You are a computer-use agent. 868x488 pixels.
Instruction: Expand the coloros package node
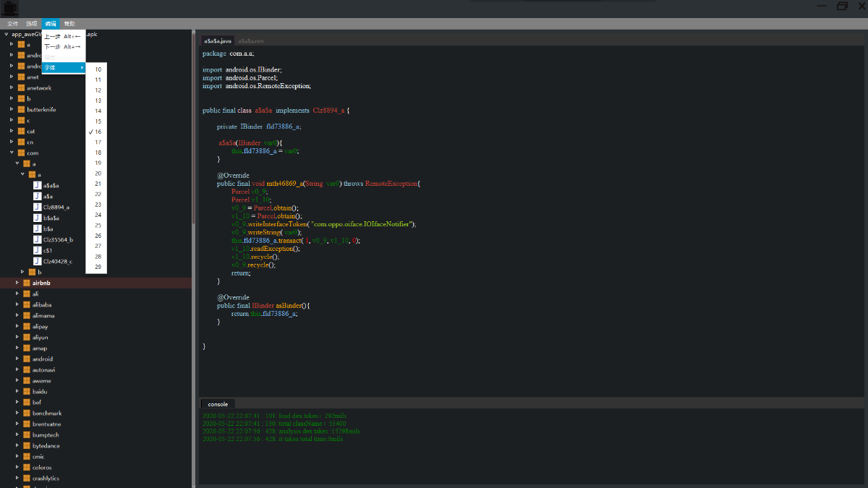point(17,467)
